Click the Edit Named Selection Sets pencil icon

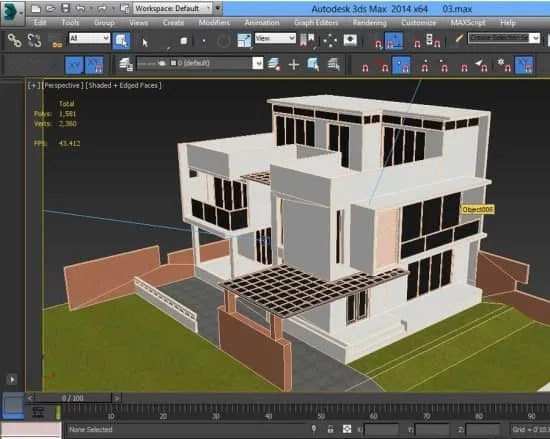[x=459, y=39]
